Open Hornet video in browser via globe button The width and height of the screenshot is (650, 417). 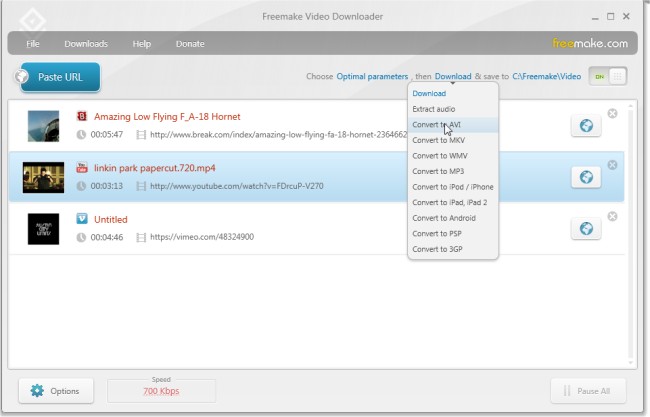tap(586, 126)
